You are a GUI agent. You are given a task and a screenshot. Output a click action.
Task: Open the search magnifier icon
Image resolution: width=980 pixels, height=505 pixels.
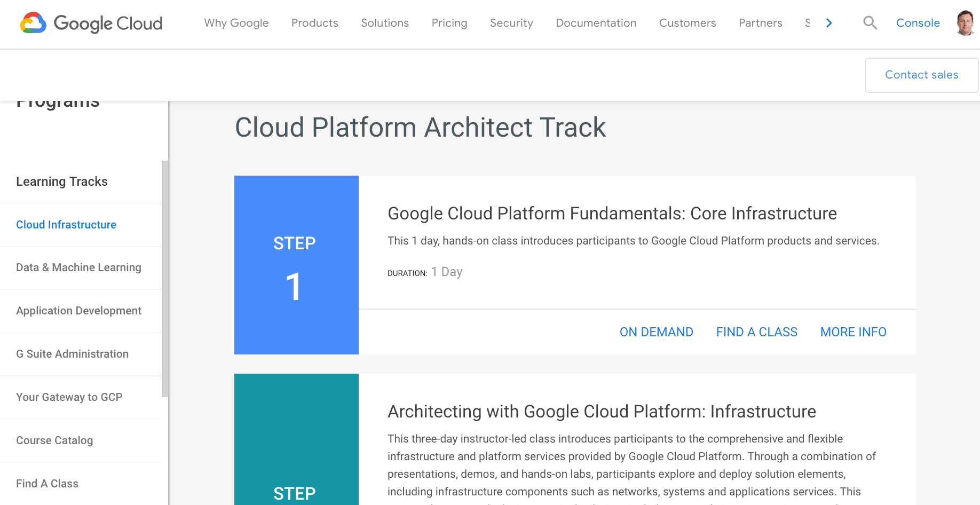click(x=870, y=23)
